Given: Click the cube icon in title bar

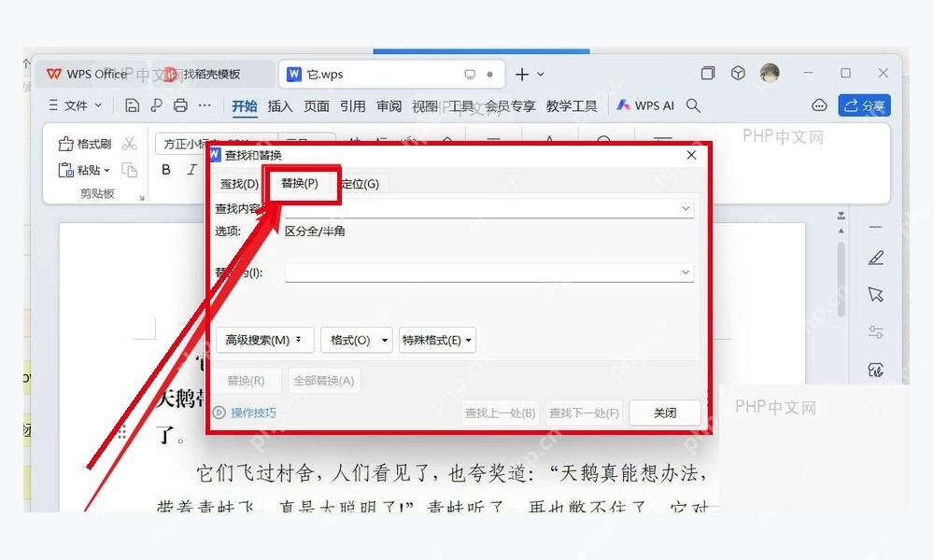Looking at the screenshot, I should (738, 73).
